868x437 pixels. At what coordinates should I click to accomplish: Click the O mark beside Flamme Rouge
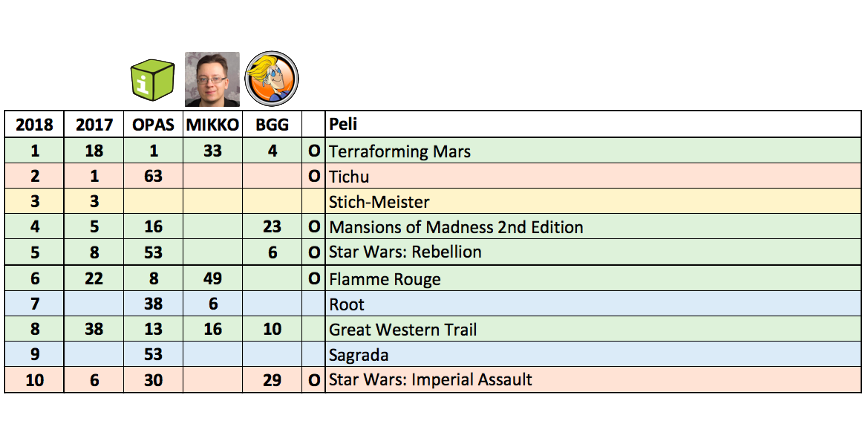coord(314,278)
